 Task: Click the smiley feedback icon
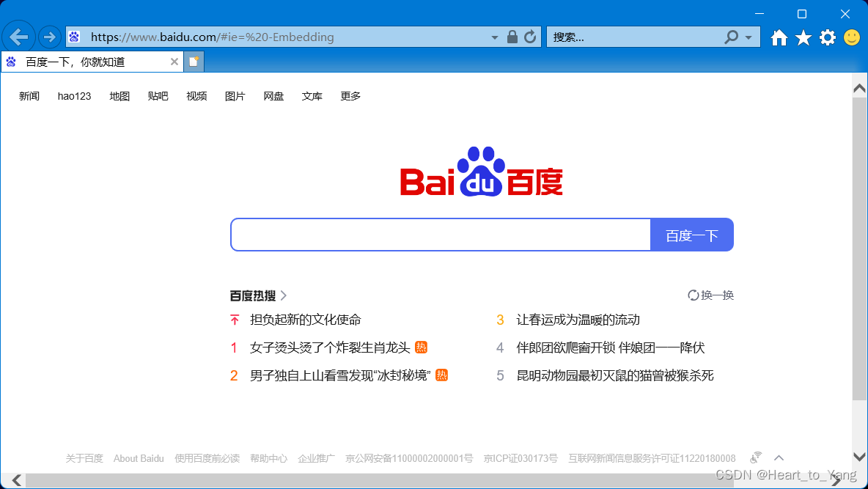(x=852, y=37)
